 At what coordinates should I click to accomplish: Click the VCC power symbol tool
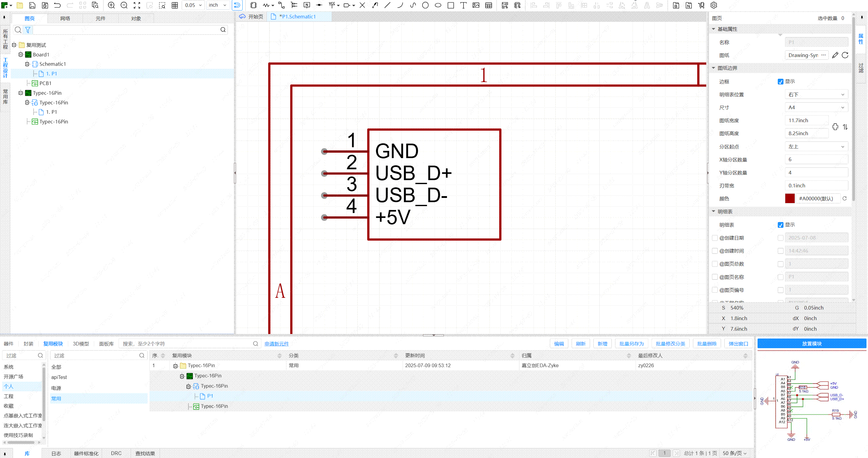coord(332,5)
